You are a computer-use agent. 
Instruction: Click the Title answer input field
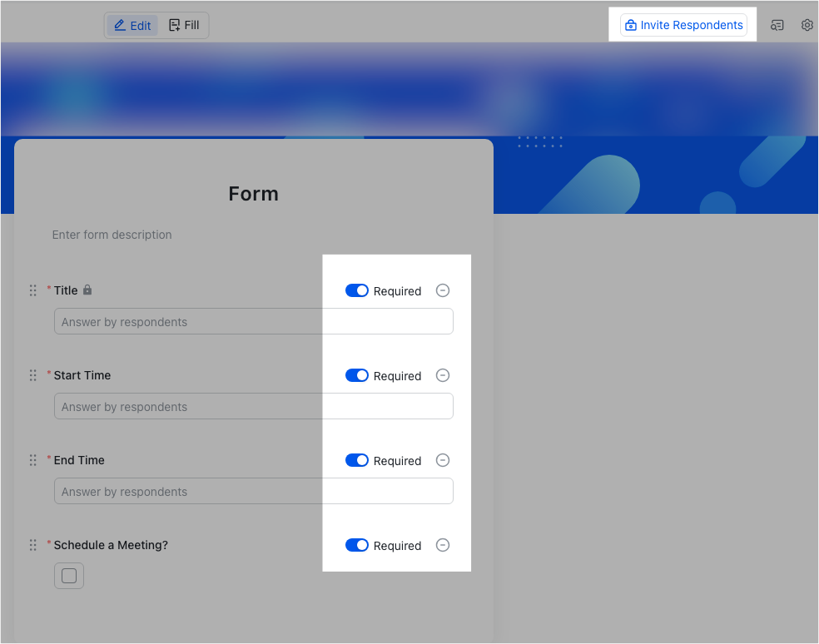tap(254, 321)
